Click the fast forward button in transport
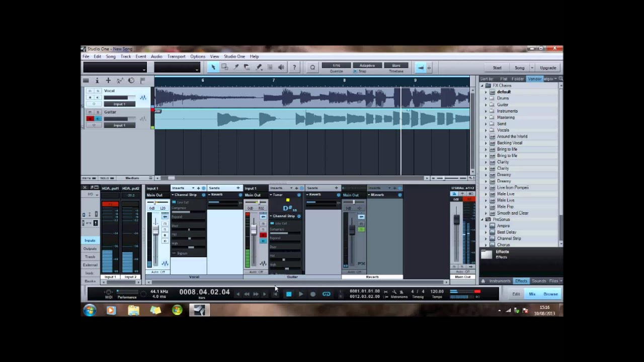 [x=256, y=294]
